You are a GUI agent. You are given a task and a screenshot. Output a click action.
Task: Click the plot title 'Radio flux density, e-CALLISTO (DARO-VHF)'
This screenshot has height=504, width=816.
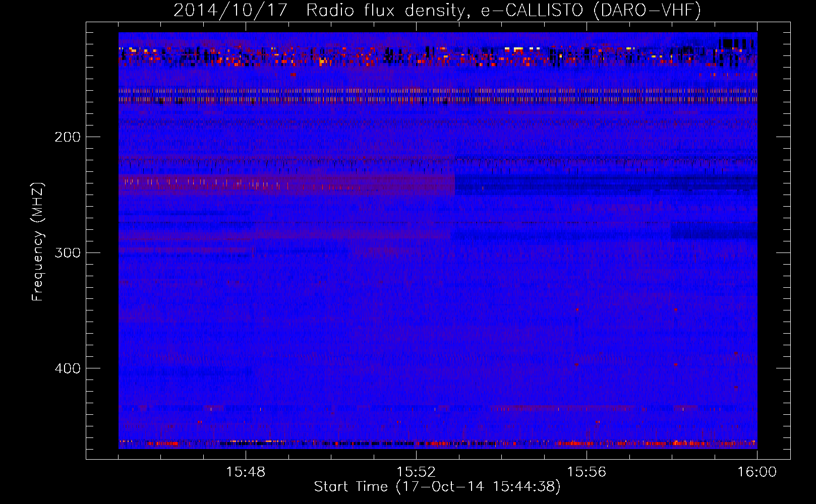click(503, 11)
